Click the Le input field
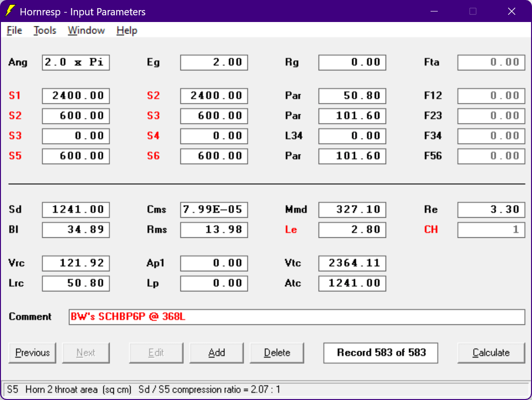 352,230
